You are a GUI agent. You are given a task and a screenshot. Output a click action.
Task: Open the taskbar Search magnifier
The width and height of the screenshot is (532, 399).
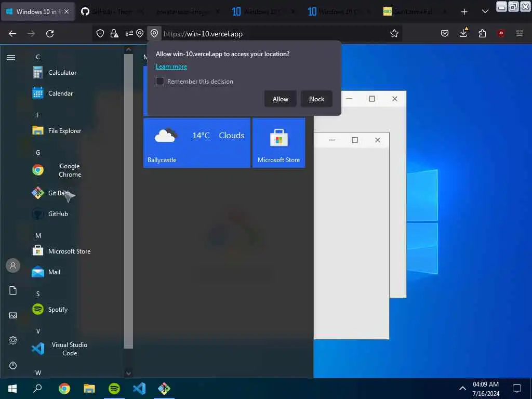point(37,388)
